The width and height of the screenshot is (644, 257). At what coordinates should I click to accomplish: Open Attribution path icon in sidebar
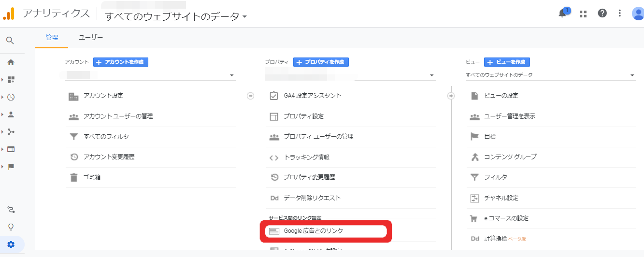(11, 210)
